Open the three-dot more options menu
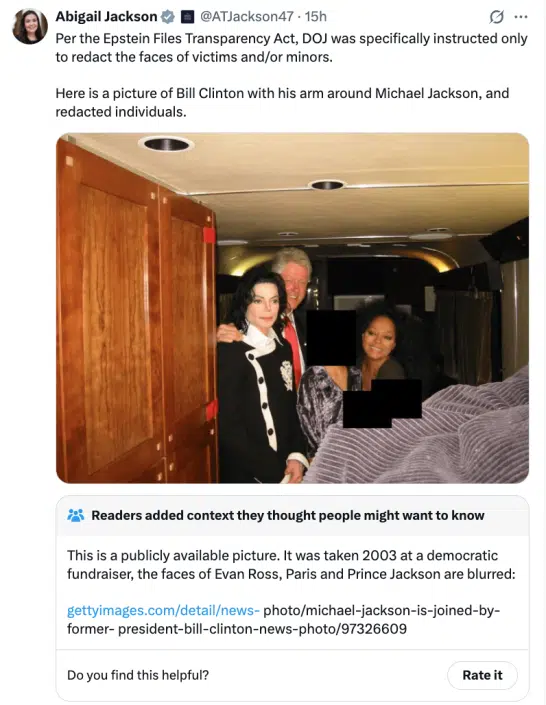 coord(520,17)
